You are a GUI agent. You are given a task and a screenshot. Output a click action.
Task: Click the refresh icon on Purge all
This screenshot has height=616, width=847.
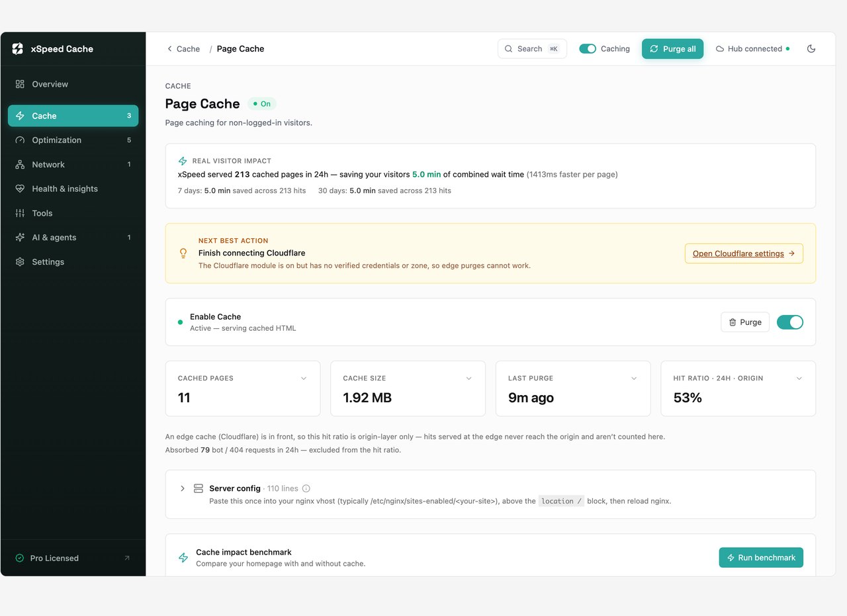tap(654, 49)
